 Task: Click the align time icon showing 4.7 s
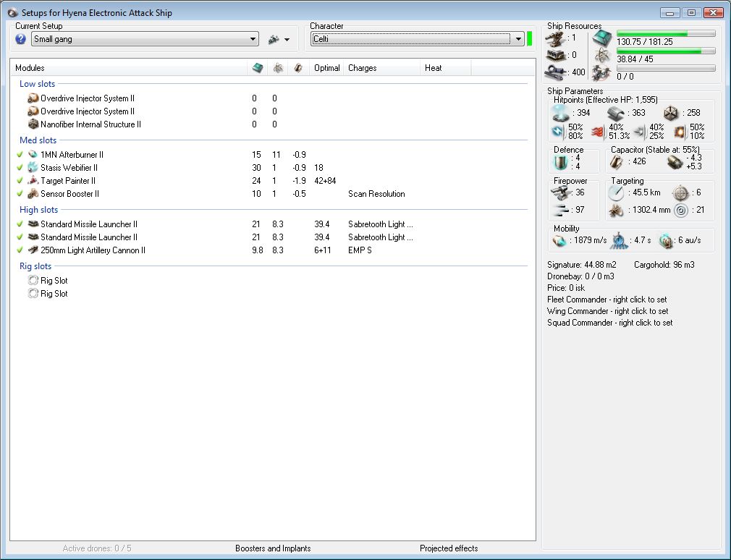pos(619,240)
